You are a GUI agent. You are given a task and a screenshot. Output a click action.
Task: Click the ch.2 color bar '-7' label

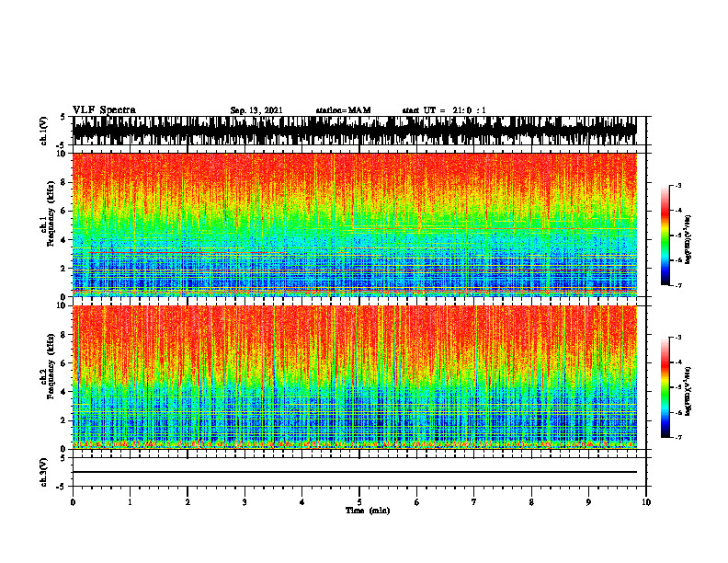[678, 438]
